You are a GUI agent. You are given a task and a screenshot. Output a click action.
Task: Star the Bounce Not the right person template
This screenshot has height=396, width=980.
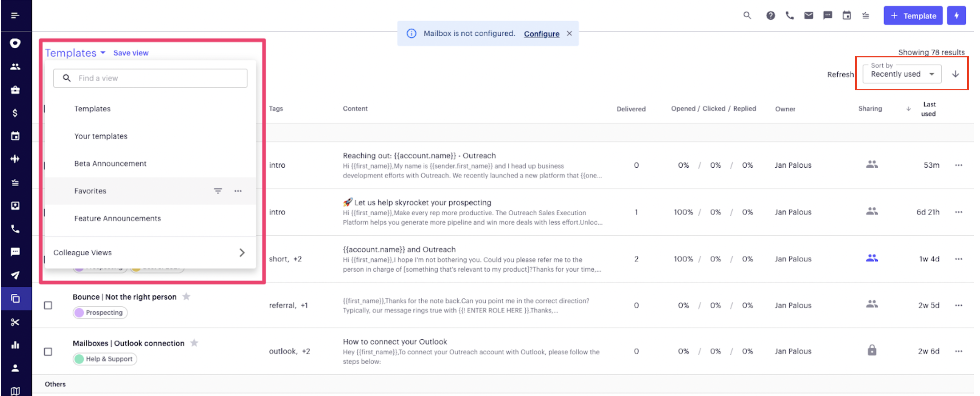tap(186, 297)
